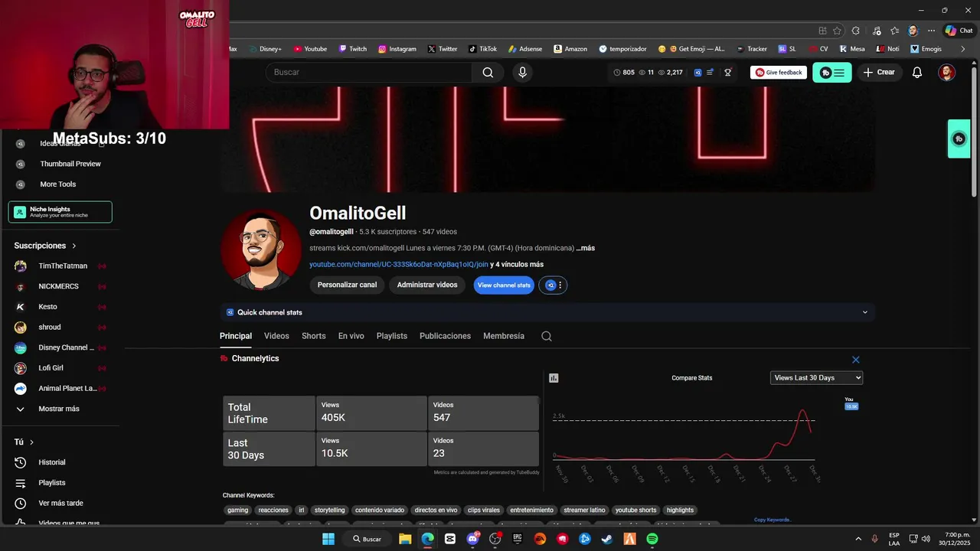The width and height of the screenshot is (980, 551).
Task: Search within the channel using magnifier icon
Action: click(x=547, y=336)
